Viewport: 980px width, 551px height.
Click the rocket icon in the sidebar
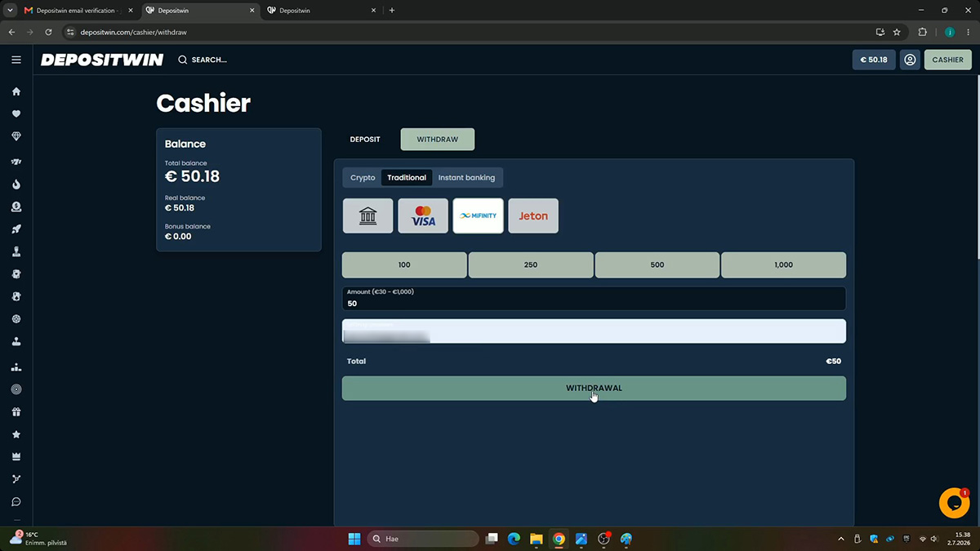(16, 229)
